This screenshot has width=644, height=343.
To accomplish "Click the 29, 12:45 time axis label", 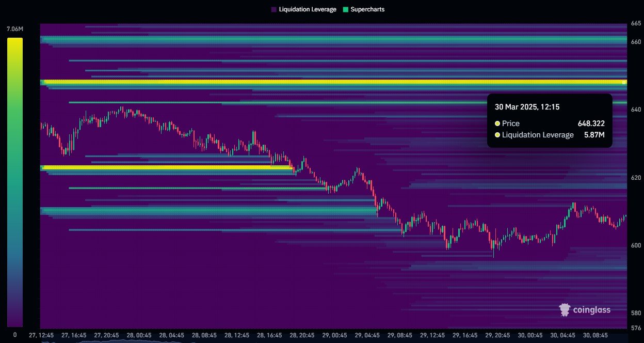I will (x=432, y=335).
